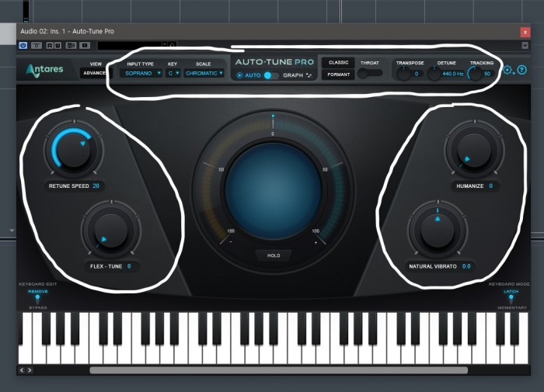The image size is (544, 392).
Task: Click the black preset name field
Action: 130,45
